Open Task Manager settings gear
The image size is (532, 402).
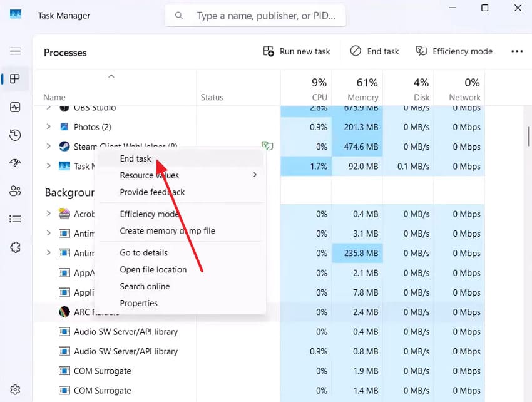(15, 389)
